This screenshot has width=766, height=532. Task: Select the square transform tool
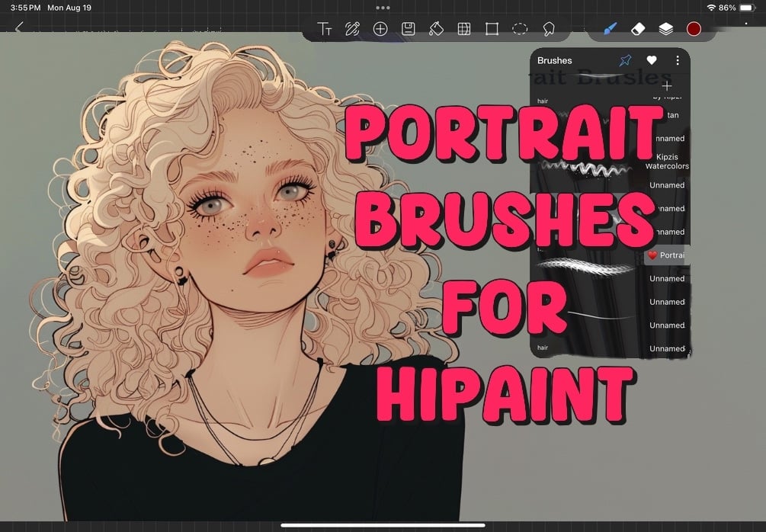click(x=492, y=29)
